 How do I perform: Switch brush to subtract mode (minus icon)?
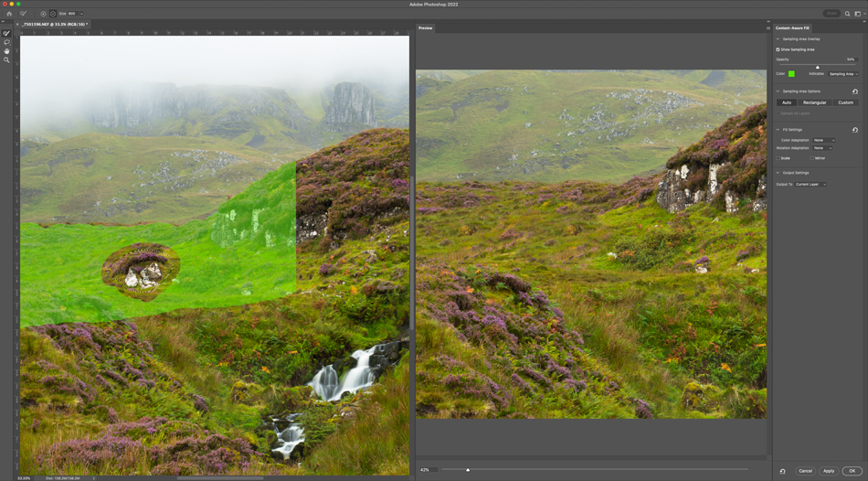click(x=53, y=14)
